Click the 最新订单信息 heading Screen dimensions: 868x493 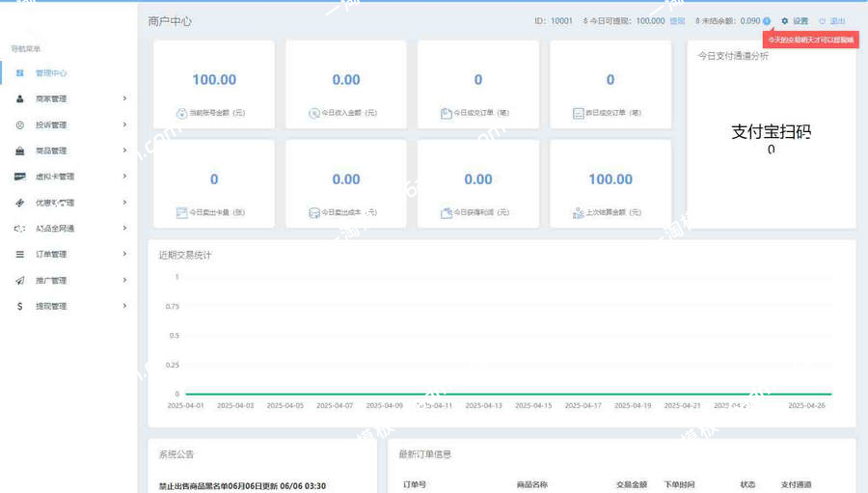pos(424,454)
